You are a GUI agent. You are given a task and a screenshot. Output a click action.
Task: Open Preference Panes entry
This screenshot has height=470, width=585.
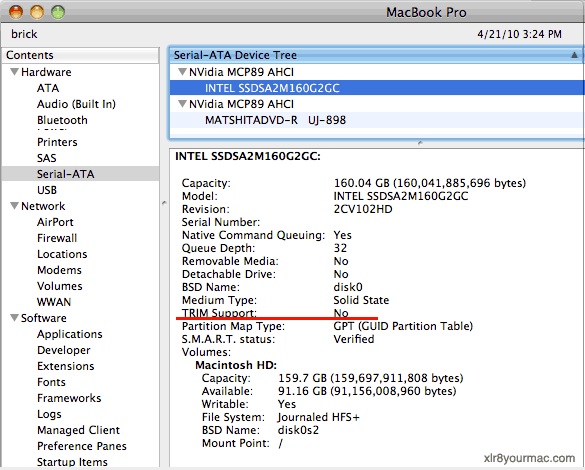[81, 446]
